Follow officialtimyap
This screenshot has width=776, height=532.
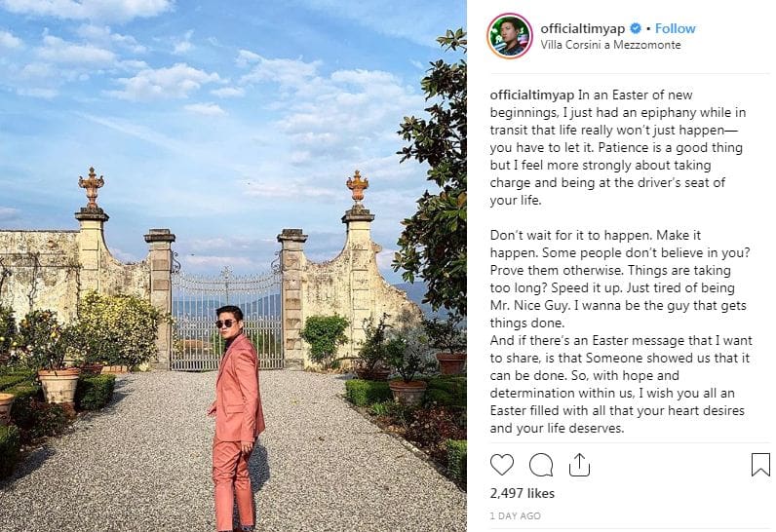(676, 29)
